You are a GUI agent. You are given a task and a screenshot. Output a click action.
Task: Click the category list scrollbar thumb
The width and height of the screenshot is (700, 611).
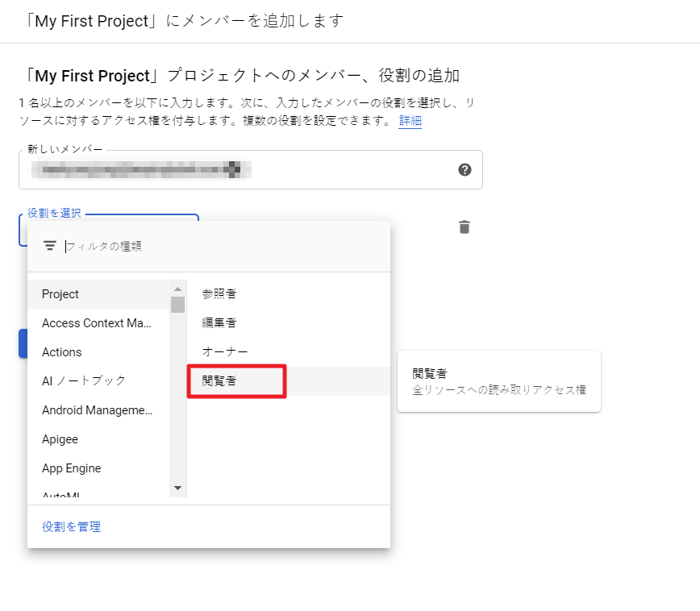point(177,304)
